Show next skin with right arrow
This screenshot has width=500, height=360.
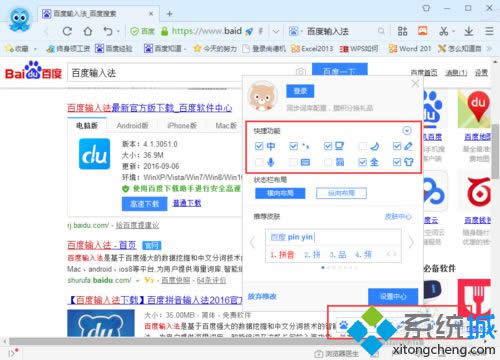pos(411,242)
